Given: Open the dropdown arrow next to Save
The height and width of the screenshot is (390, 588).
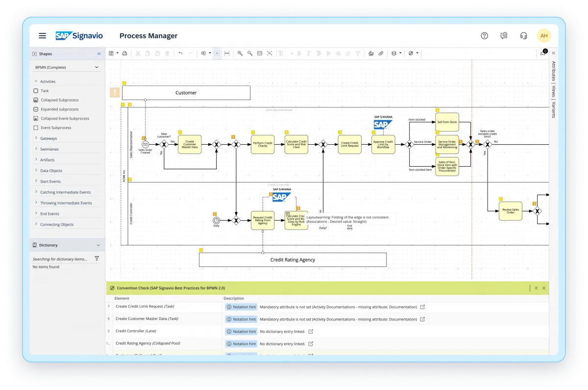Looking at the screenshot, I should pyautogui.click(x=117, y=53).
